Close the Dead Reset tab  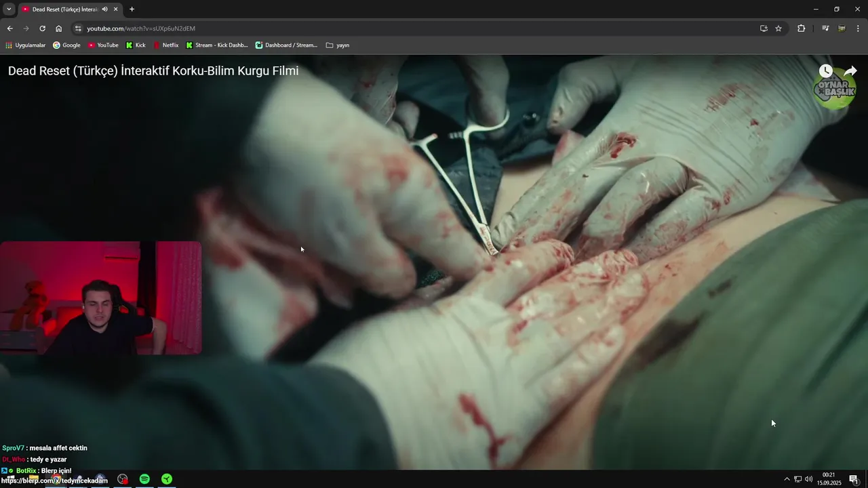coord(116,9)
